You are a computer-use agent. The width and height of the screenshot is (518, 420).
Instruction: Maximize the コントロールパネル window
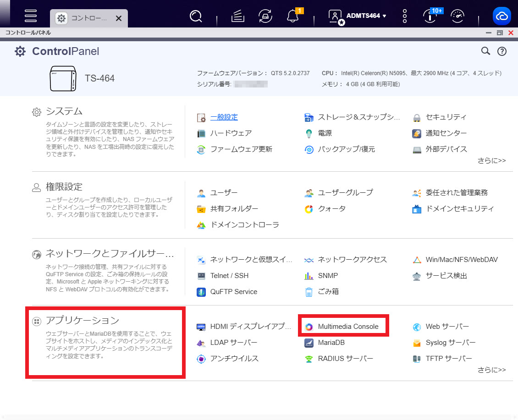[x=500, y=33]
